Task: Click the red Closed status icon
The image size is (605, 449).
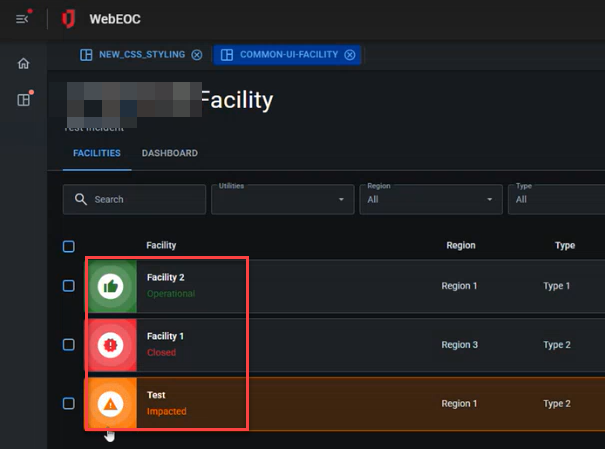Action: point(111,345)
